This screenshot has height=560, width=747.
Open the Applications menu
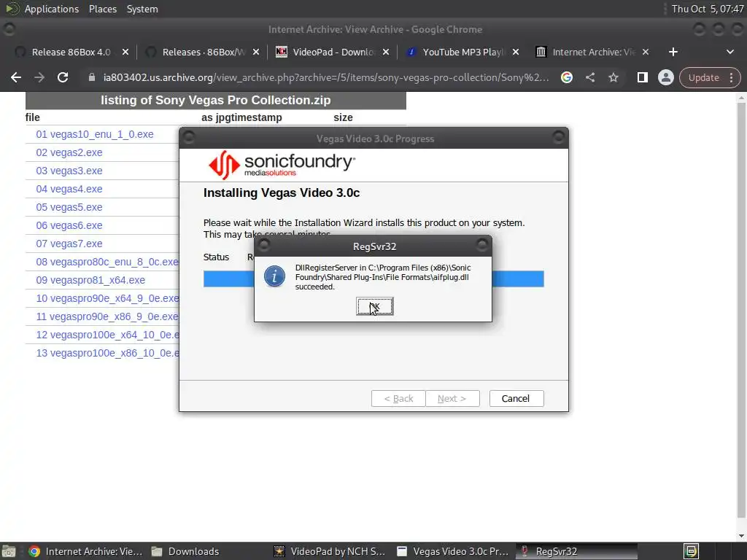52,9
